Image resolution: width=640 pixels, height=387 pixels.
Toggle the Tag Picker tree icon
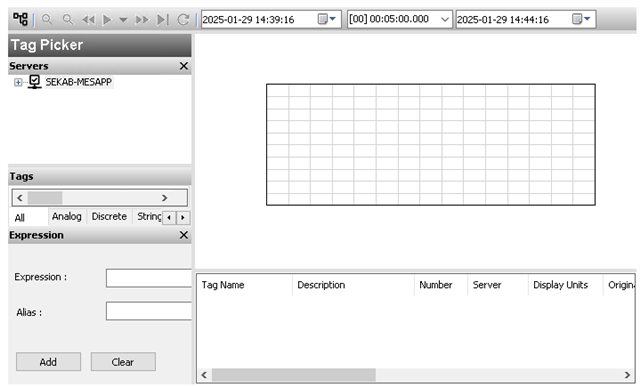tap(20, 19)
